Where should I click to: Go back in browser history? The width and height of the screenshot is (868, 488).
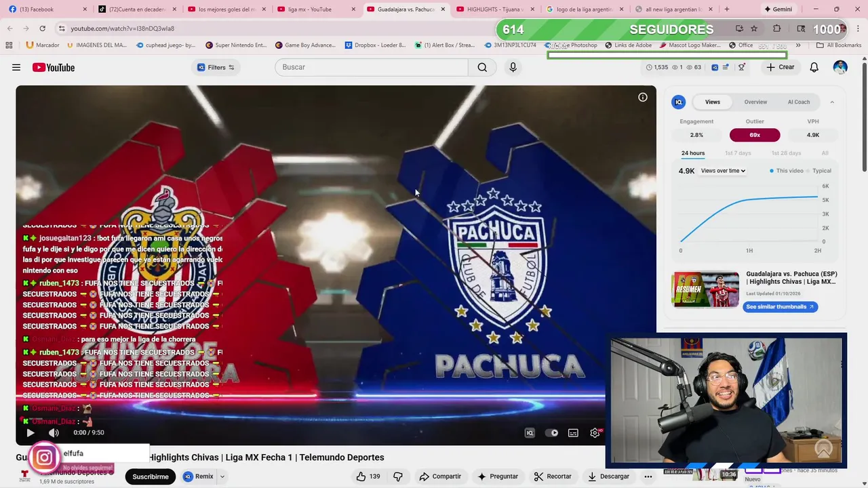point(10,28)
